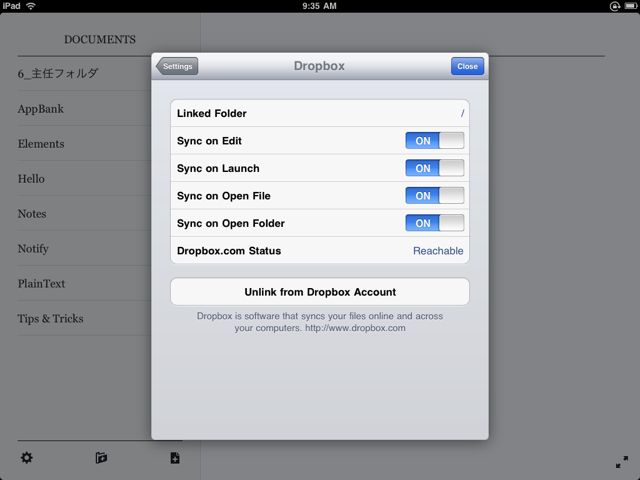Turn off Sync on Open File

435,196
